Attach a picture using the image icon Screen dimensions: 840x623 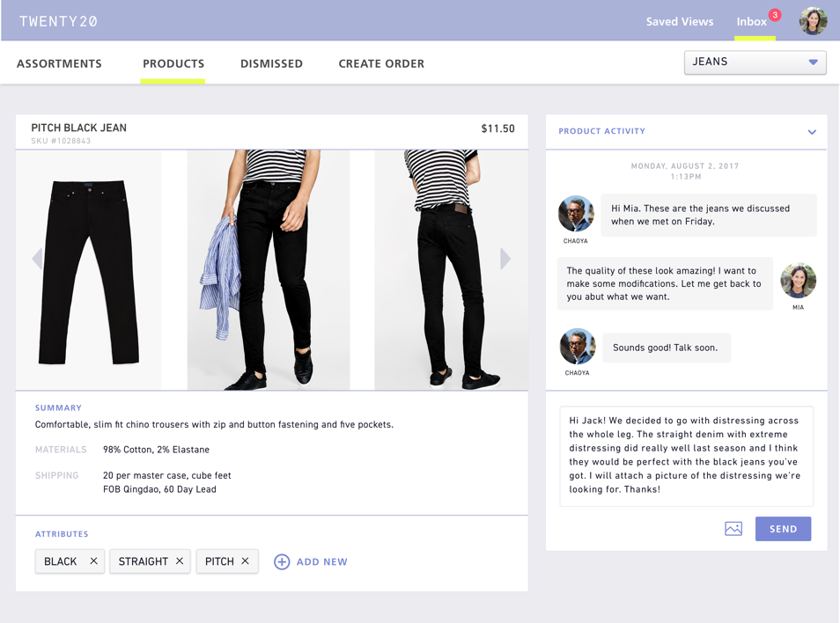[x=733, y=529]
